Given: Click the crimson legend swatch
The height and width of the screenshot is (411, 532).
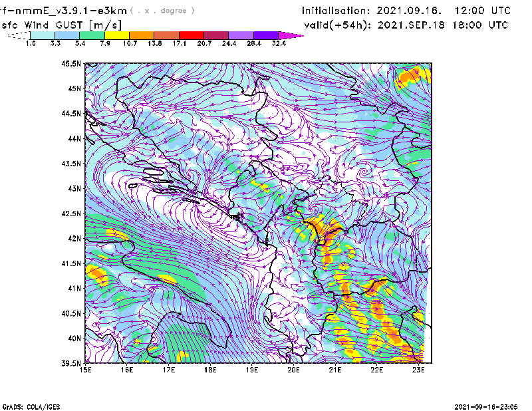Looking at the screenshot, I should [x=216, y=35].
